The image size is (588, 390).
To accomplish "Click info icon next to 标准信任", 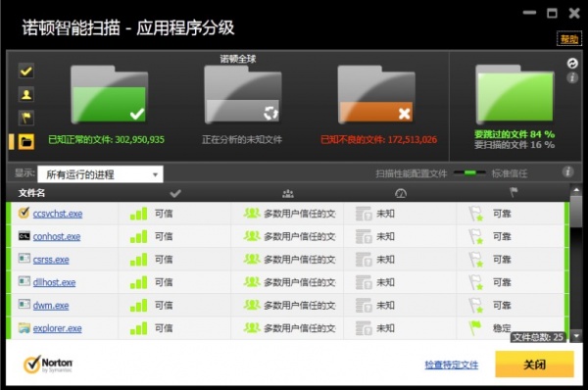I will point(567,171).
